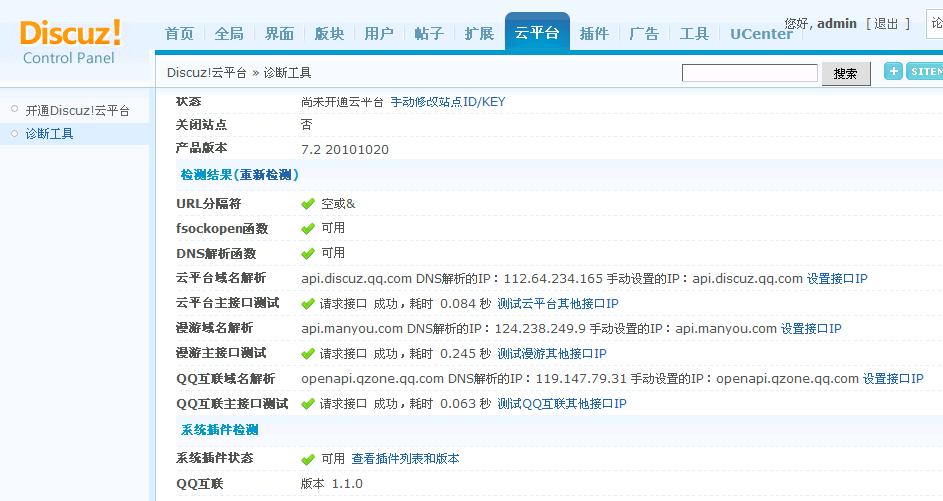Click 测试云平台其他接口IP link

click(558, 304)
